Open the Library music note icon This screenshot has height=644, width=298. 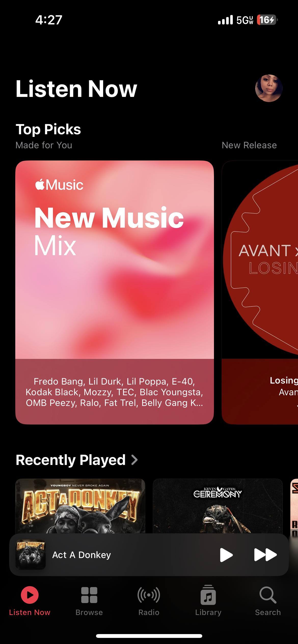point(208,595)
